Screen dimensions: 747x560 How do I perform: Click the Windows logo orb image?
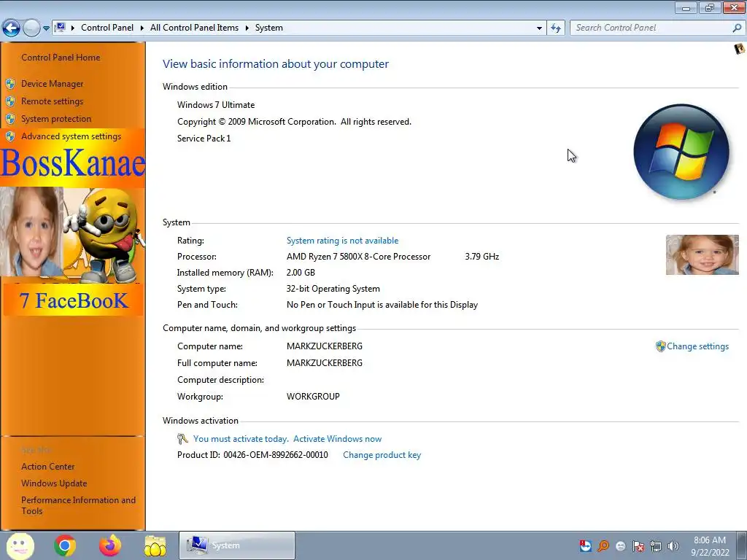[x=681, y=152]
